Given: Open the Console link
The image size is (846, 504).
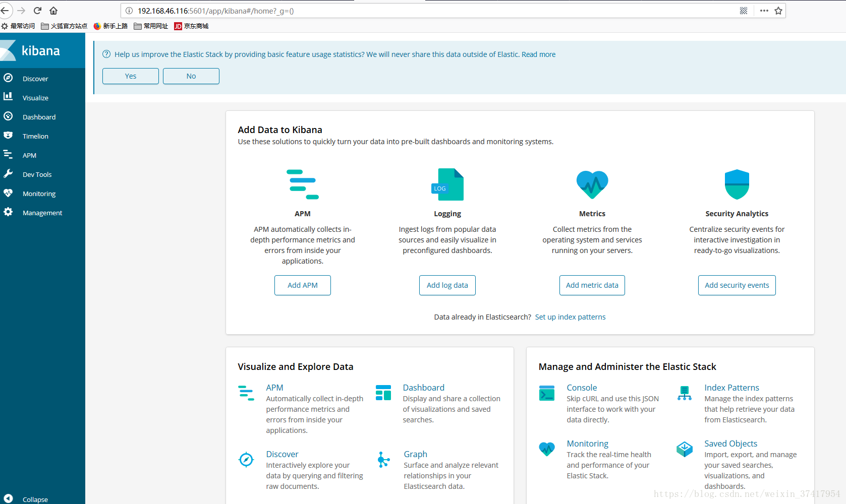Looking at the screenshot, I should (582, 388).
